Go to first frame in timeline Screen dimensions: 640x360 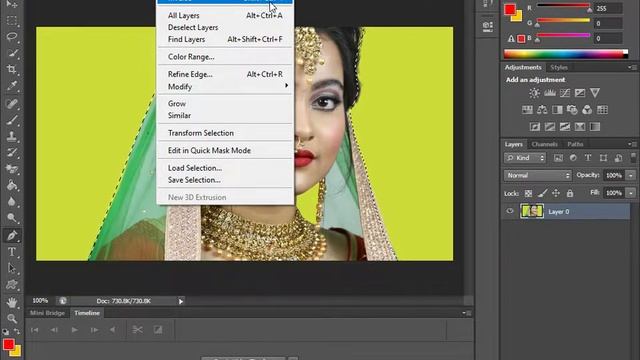coord(35,330)
